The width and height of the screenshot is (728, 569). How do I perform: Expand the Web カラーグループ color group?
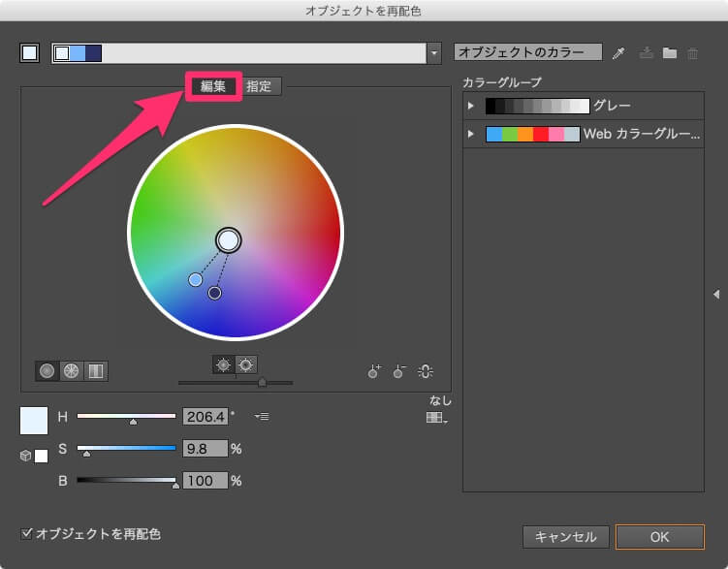tap(471, 134)
